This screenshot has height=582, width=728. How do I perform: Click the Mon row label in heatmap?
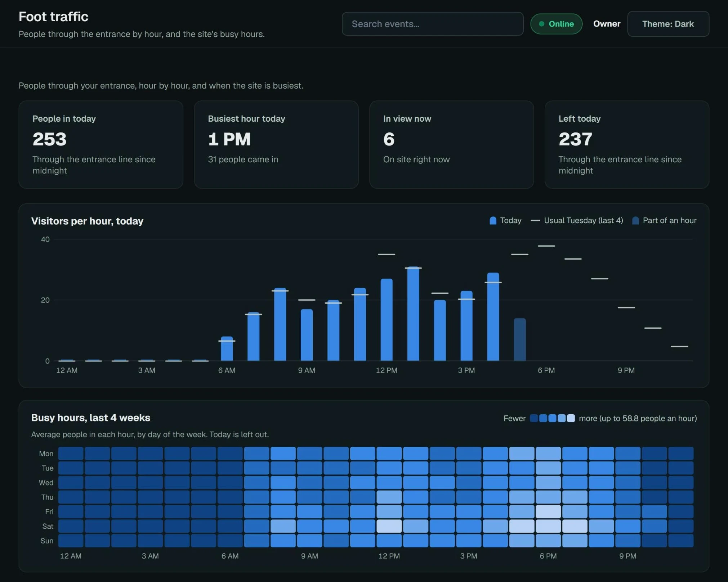click(46, 454)
